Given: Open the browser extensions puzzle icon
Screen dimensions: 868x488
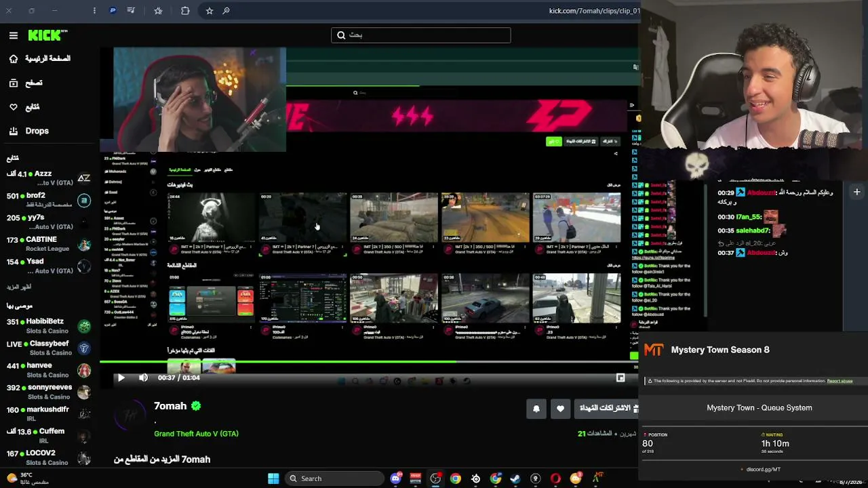Looking at the screenshot, I should coord(185,11).
